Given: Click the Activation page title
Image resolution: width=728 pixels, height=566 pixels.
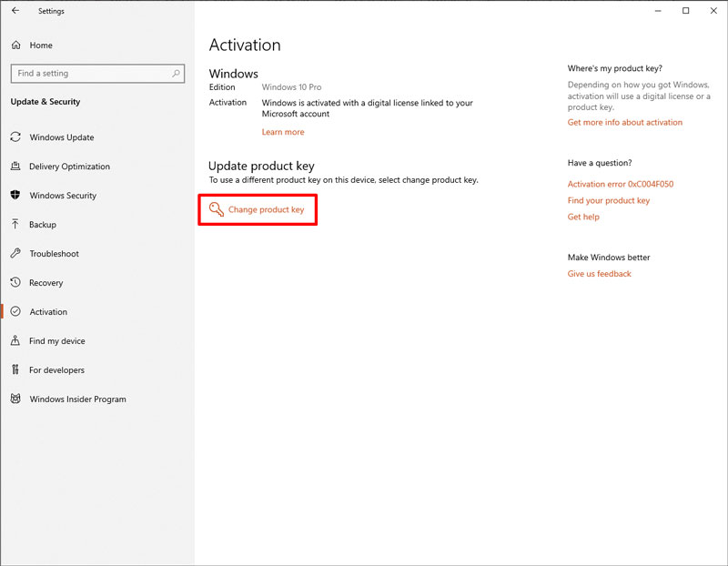Looking at the screenshot, I should [x=245, y=45].
